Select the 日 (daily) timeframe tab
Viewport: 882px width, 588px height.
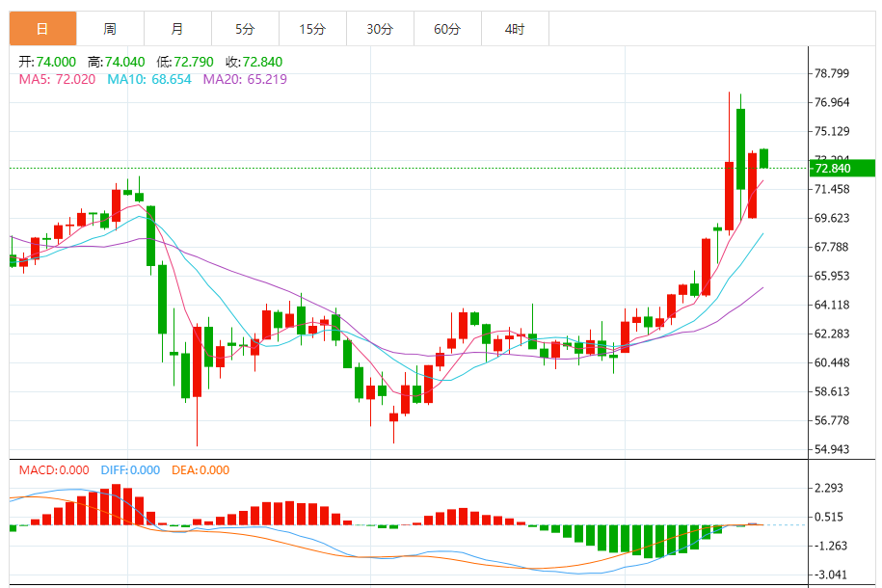[x=42, y=29]
